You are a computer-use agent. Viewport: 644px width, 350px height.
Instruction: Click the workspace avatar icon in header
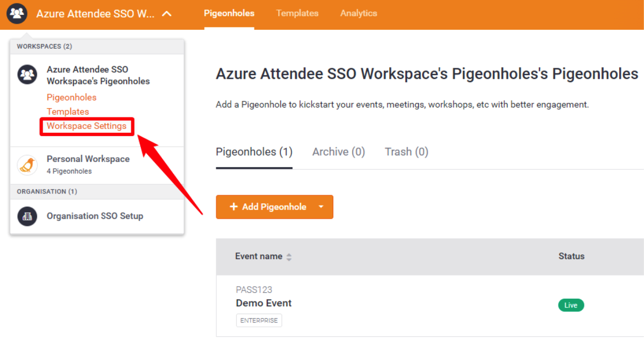pos(17,14)
